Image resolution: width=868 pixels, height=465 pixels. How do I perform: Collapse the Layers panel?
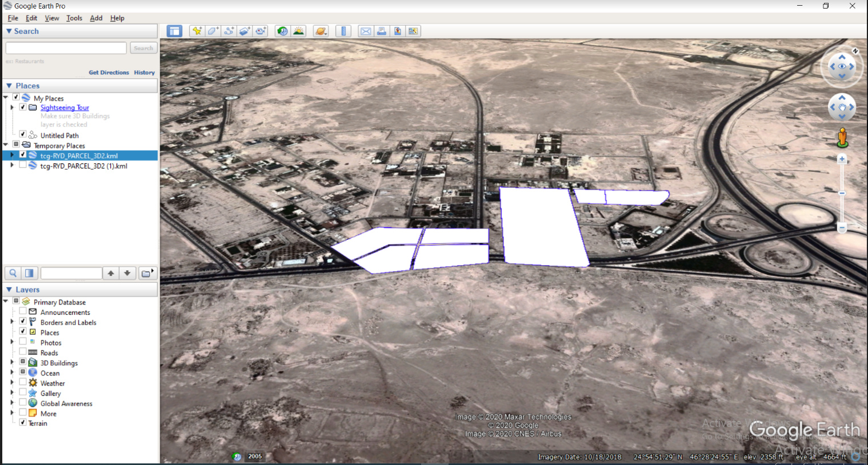(9, 290)
